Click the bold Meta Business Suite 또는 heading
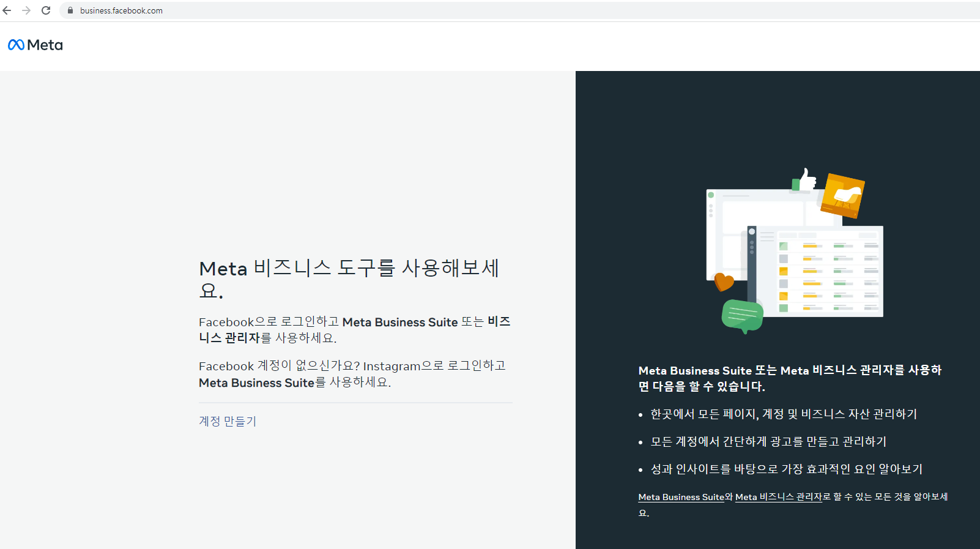The image size is (980, 549). click(790, 378)
